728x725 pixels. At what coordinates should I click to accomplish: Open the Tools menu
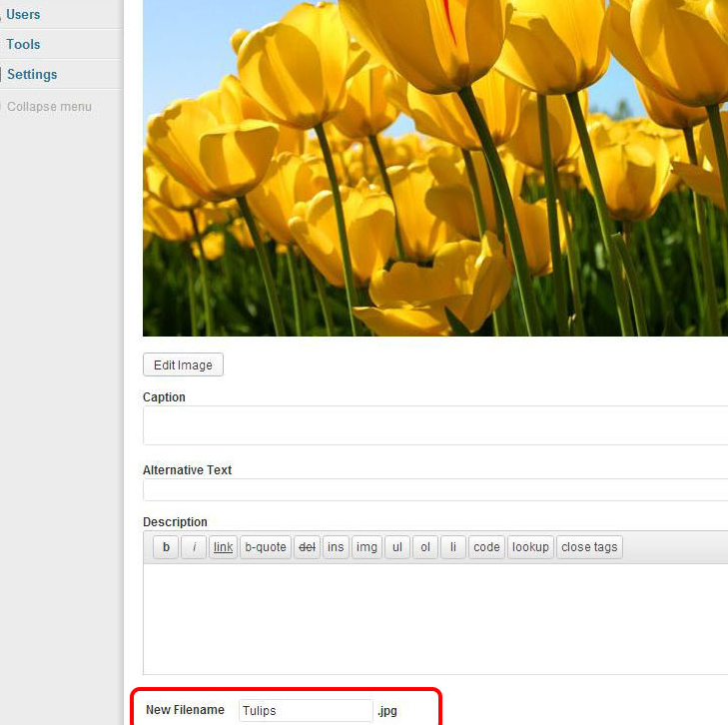click(x=23, y=44)
